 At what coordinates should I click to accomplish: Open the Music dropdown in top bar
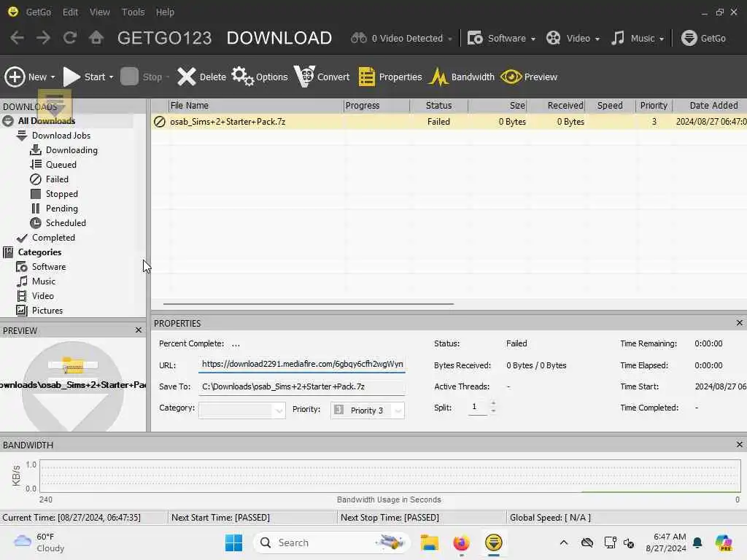(x=661, y=39)
